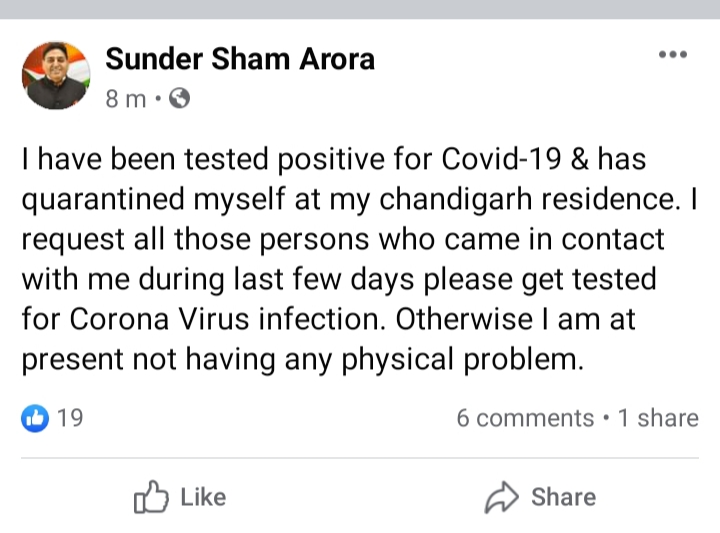Click the dot separator between comments and share
The image size is (720, 533).
coord(606,418)
